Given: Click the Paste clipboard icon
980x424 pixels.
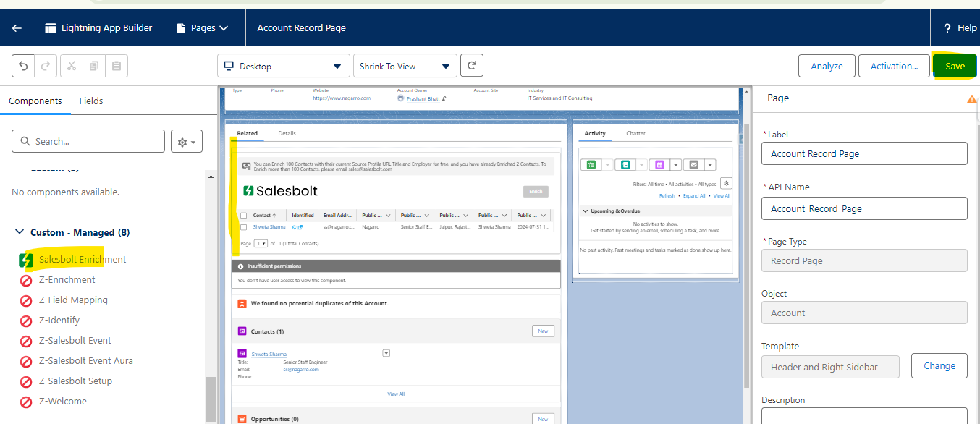Looking at the screenshot, I should click(116, 66).
